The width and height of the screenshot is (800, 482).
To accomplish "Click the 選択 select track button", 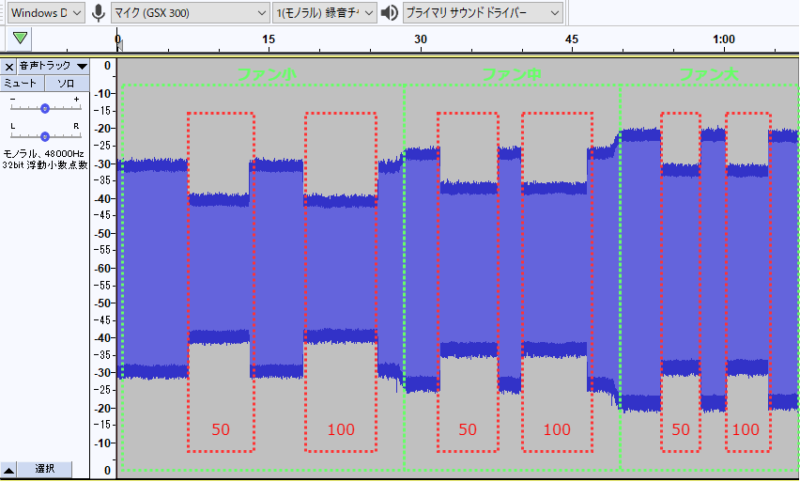I will point(45,470).
